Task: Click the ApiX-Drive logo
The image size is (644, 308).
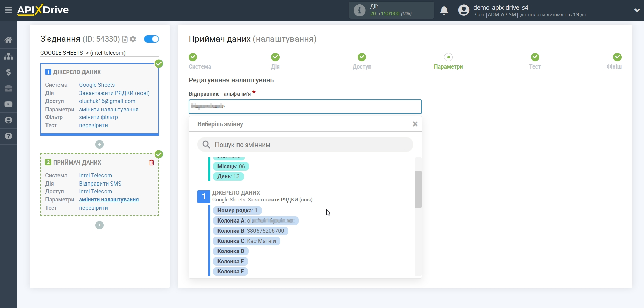Action: [43, 10]
